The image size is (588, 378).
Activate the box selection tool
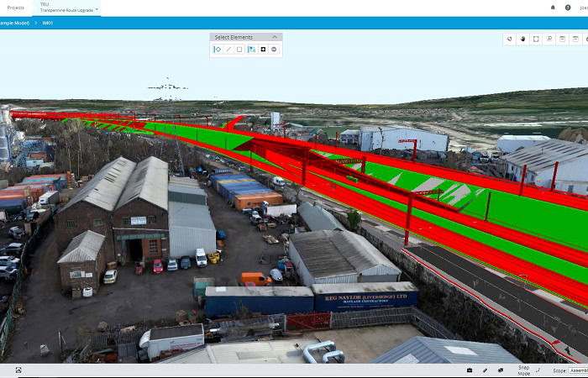coord(239,50)
